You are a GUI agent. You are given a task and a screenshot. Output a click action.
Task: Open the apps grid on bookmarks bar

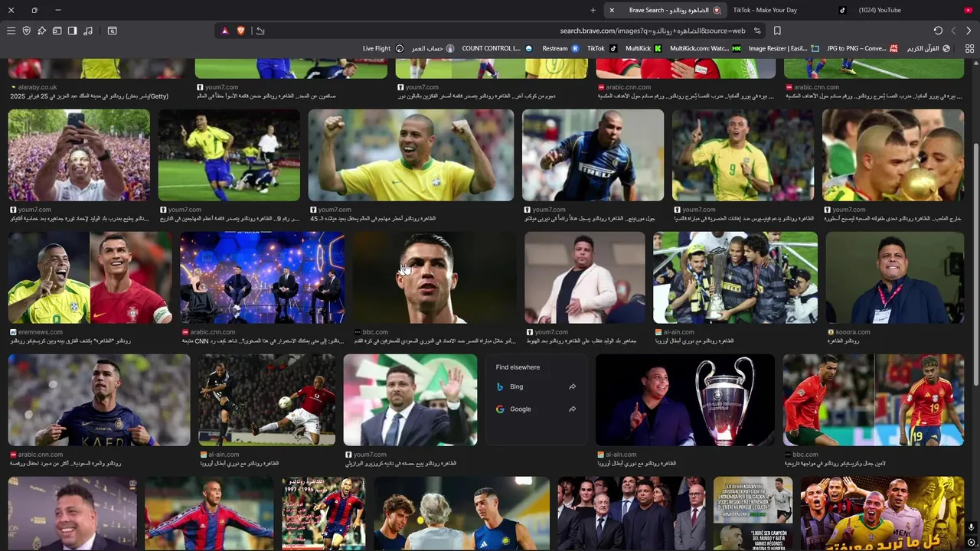[x=968, y=48]
